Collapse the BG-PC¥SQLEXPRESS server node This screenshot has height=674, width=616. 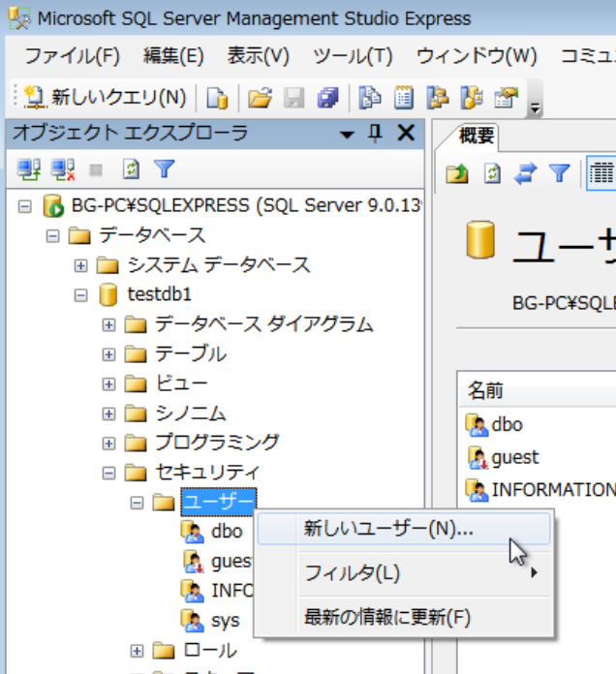(x=24, y=207)
